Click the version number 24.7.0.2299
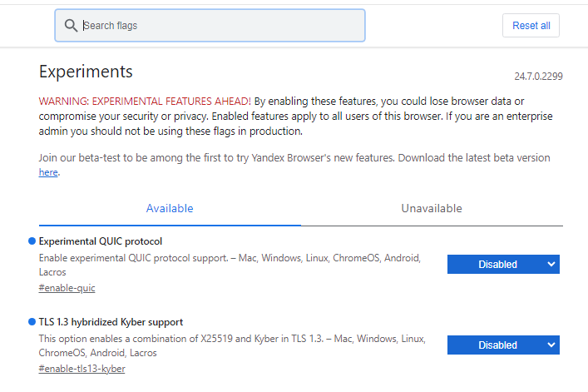This screenshot has width=588, height=392. click(538, 77)
